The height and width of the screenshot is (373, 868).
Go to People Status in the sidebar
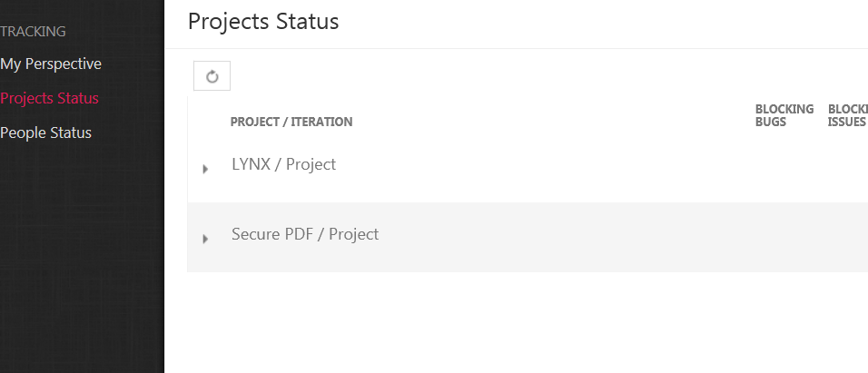click(x=46, y=133)
